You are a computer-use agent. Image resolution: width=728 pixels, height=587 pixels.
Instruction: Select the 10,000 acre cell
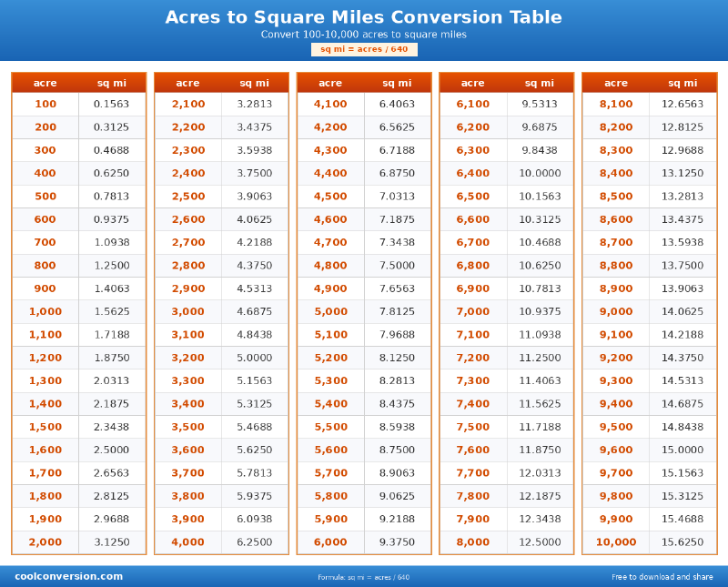coord(616,542)
